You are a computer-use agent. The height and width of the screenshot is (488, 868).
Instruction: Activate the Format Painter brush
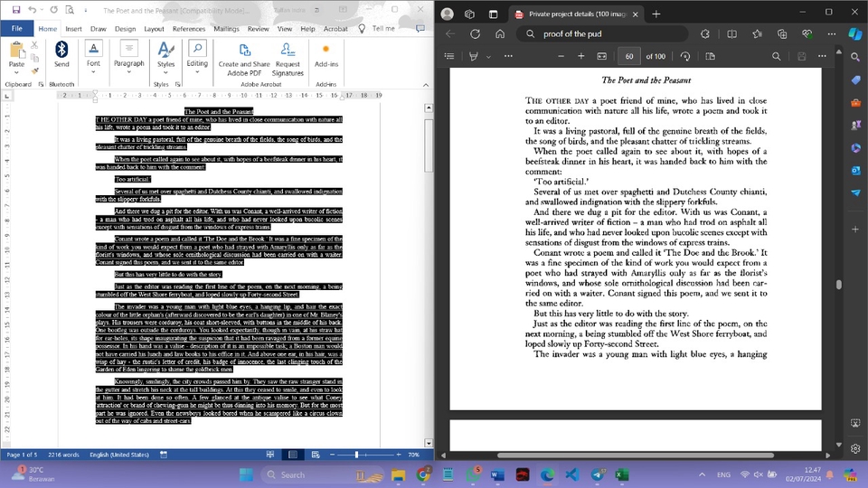click(x=34, y=70)
